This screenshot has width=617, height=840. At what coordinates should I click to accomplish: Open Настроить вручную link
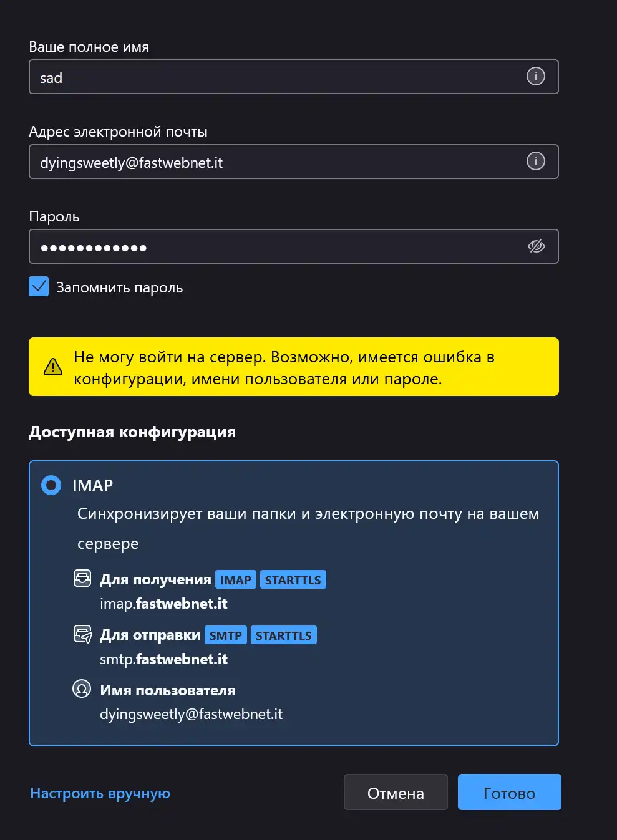point(100,793)
